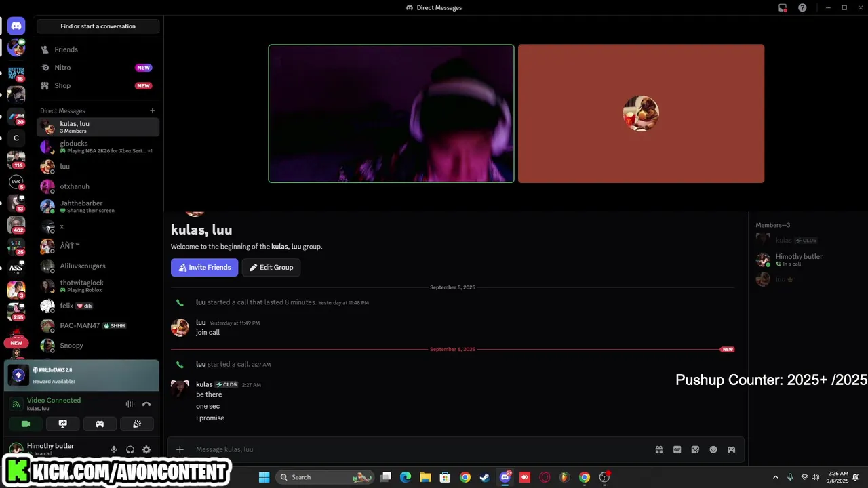Open the NSS server icon
868x488 pixels.
point(16,268)
